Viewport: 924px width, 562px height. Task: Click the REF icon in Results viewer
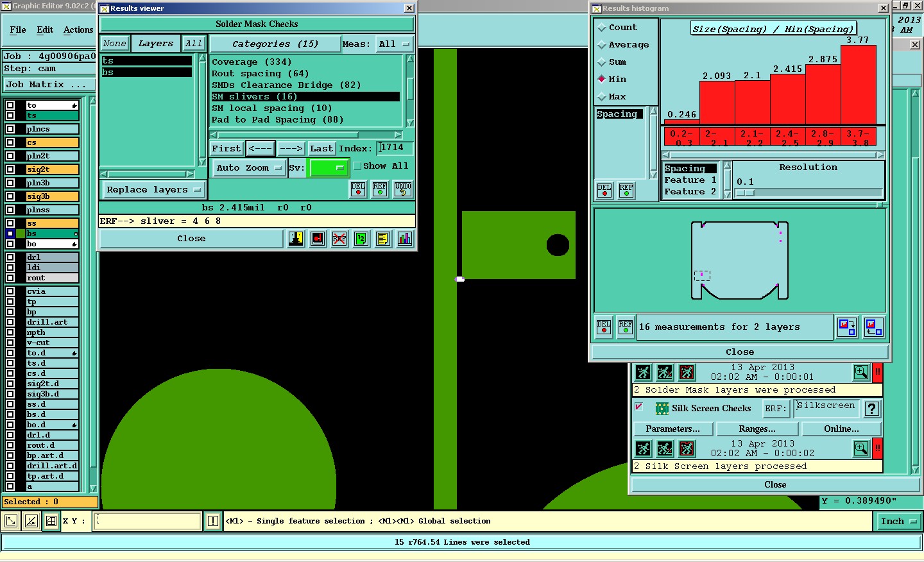(380, 189)
